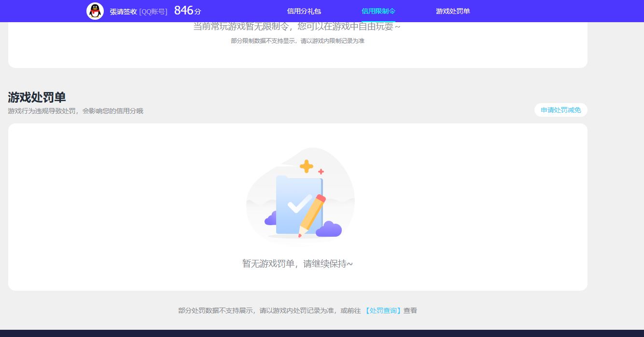
Task: Click the yellow plus decoration above the document
Action: 306,166
